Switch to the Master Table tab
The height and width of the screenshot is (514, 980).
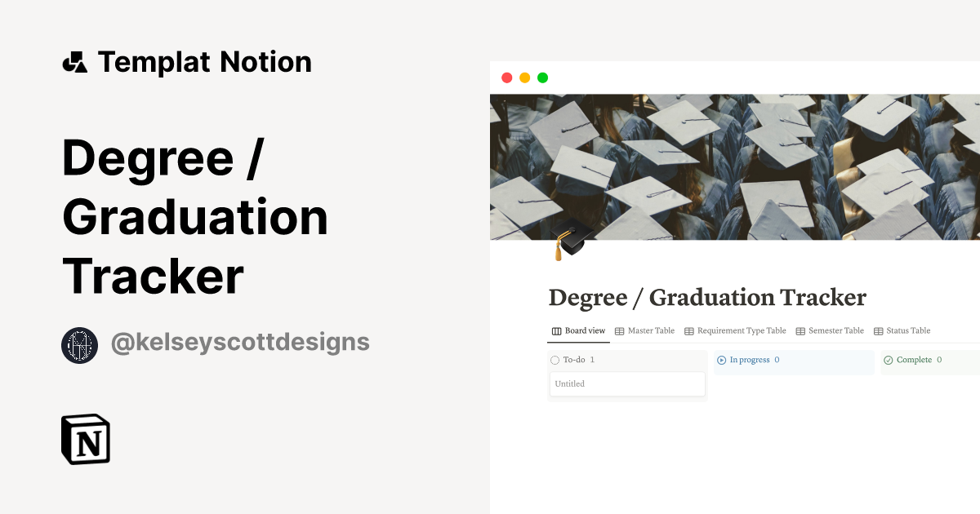point(650,330)
